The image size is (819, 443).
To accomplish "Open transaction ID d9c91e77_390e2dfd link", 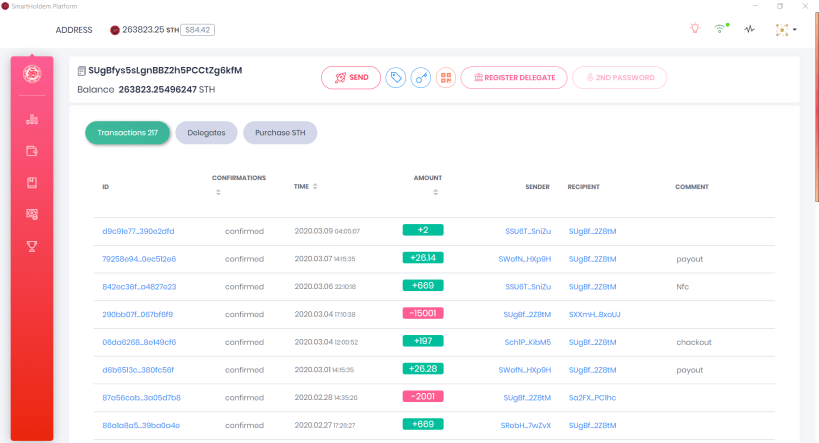I will click(x=138, y=231).
